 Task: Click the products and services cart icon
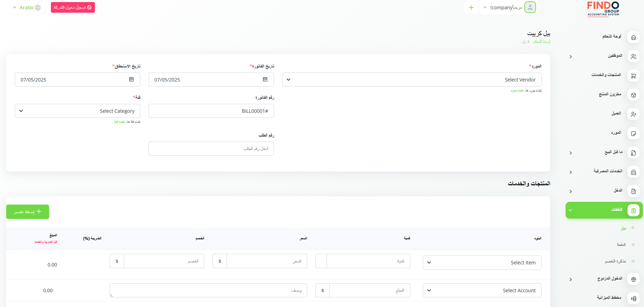point(633,76)
